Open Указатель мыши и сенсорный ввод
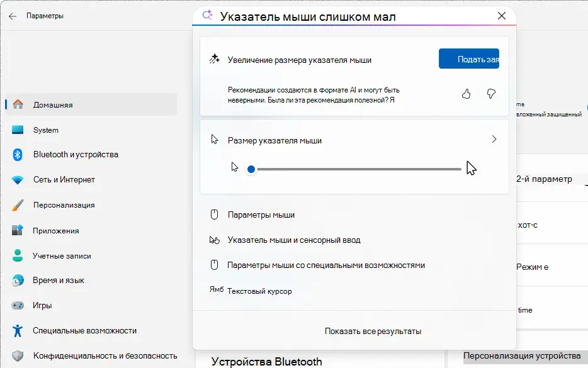Screen dimensions: 588x368 click(294, 240)
